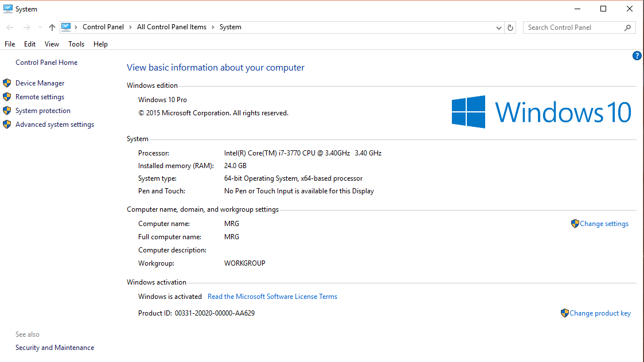Click System in the breadcrumb path

click(231, 27)
